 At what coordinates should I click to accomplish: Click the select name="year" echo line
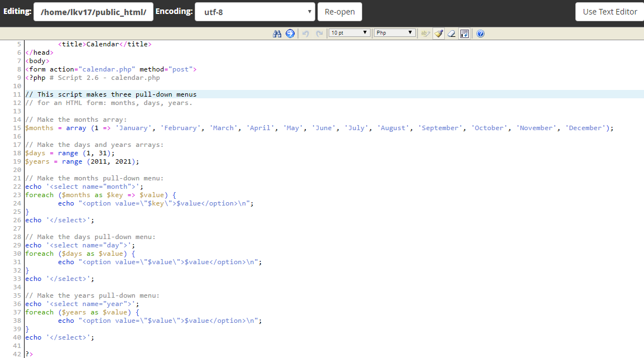pos(82,304)
